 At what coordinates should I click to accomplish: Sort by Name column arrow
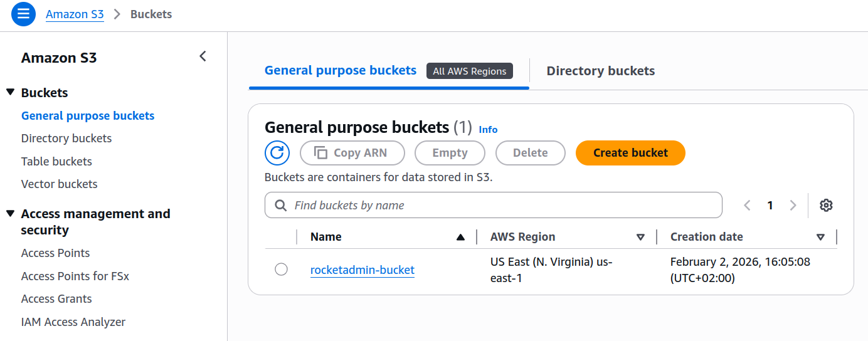pos(460,237)
